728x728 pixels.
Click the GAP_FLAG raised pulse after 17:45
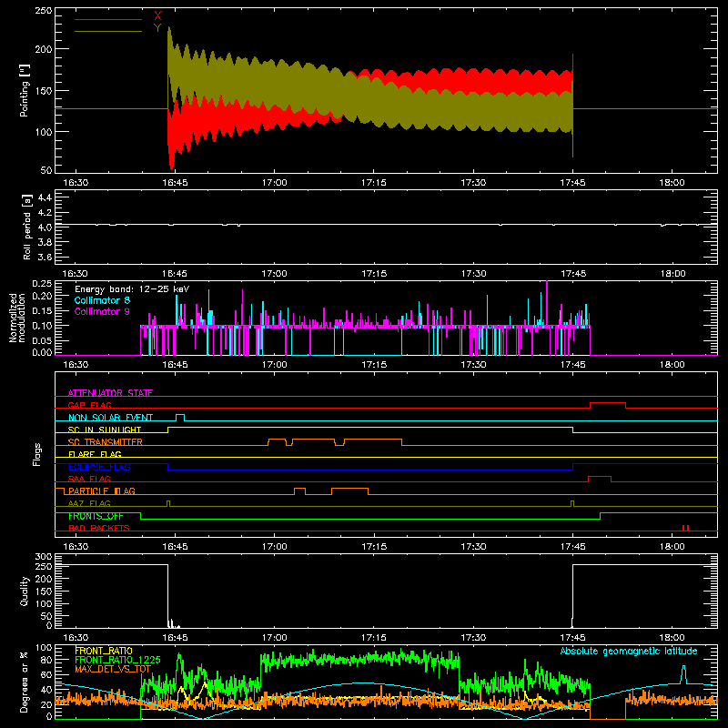pos(608,403)
